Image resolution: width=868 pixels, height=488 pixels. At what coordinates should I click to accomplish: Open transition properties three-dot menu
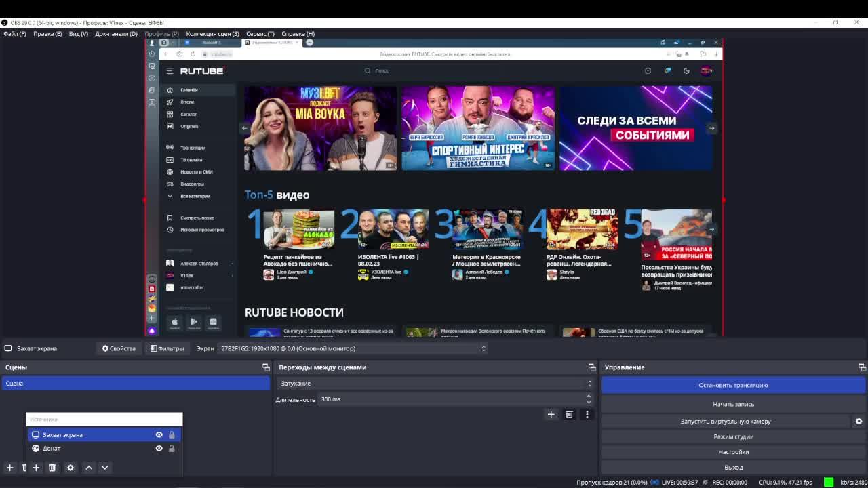(x=587, y=414)
